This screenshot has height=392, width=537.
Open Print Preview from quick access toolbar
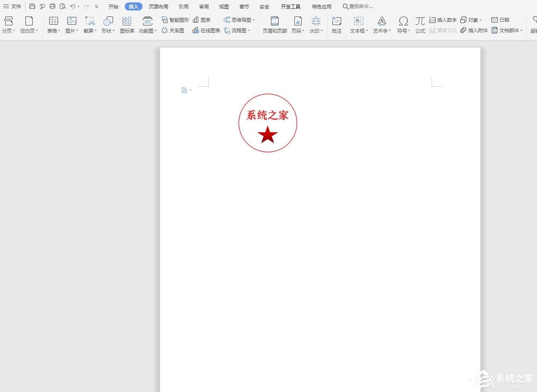click(x=63, y=6)
